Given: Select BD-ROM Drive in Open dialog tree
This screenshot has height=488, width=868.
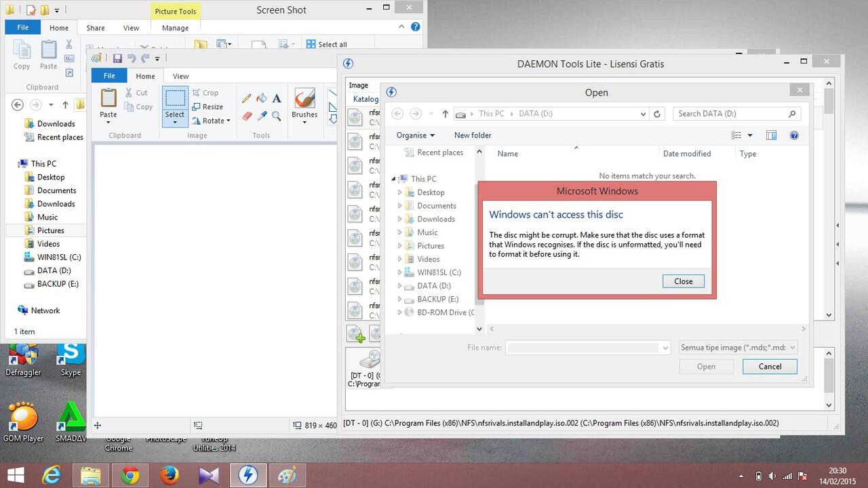Looking at the screenshot, I should [439, 312].
